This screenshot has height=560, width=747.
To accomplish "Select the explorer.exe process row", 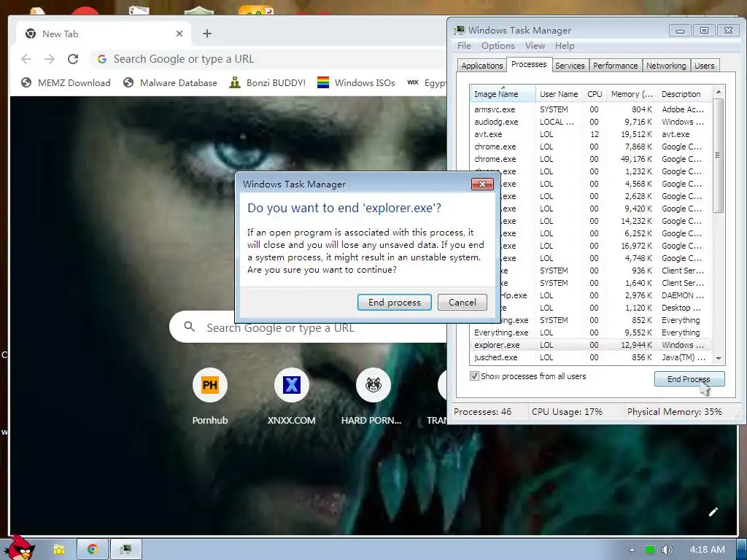I will point(590,345).
